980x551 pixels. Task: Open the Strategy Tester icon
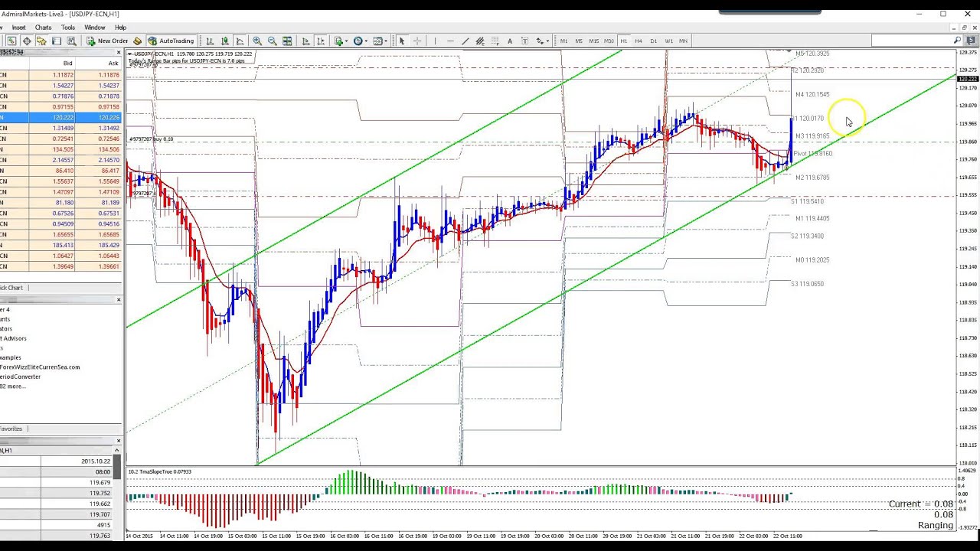click(x=71, y=41)
